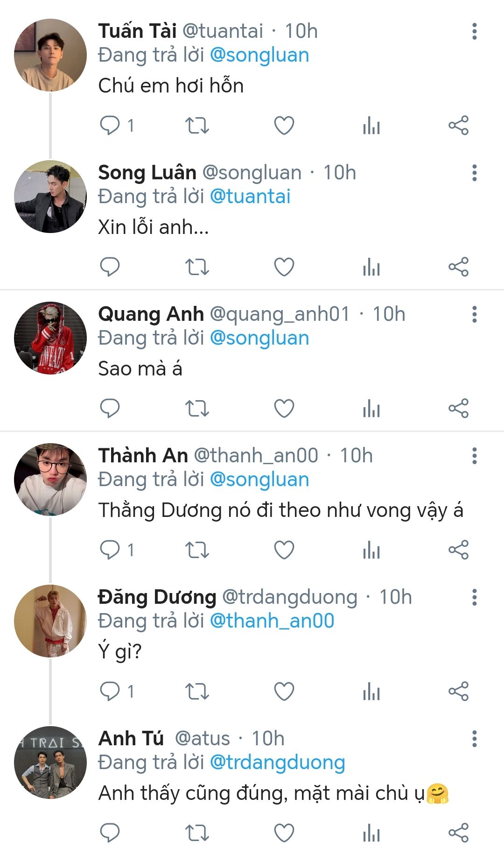Open Thành An's profile picture
The image size is (504, 848).
point(50,479)
